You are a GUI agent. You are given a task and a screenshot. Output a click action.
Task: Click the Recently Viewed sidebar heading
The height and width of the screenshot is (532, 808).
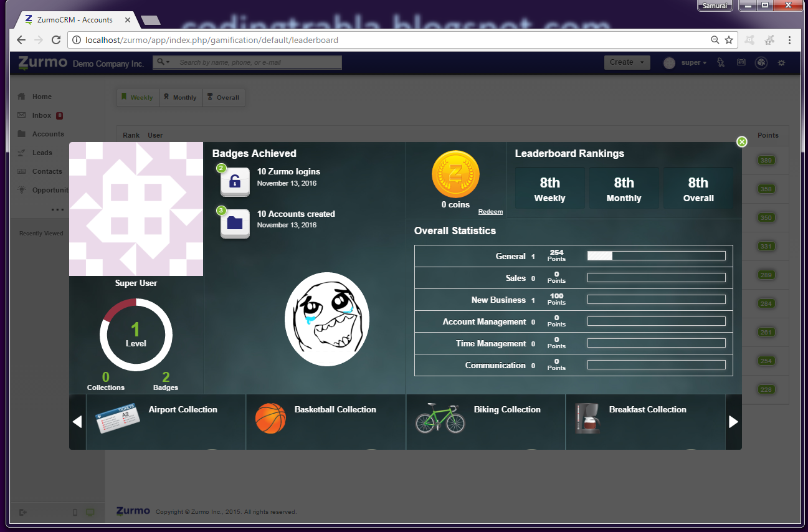41,234
